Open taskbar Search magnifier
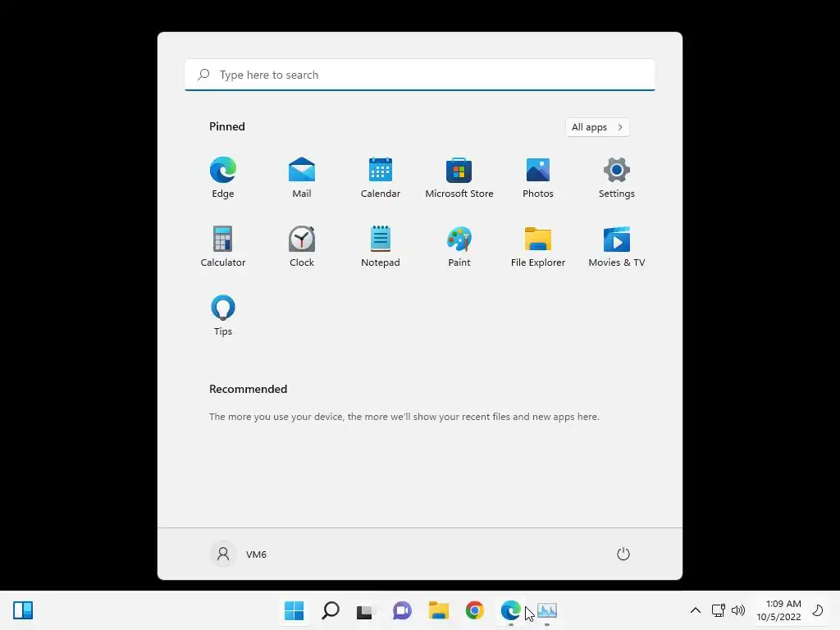 point(331,610)
